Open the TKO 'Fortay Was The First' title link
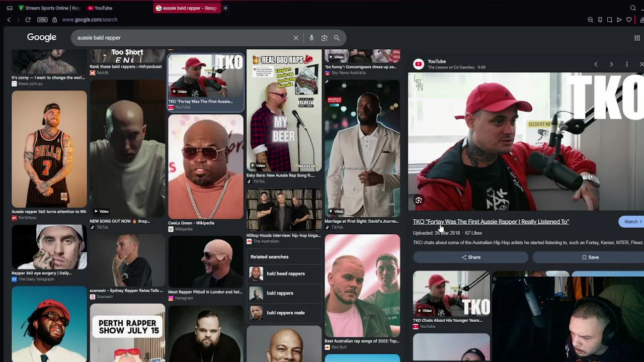This screenshot has width=644, height=362. (491, 222)
